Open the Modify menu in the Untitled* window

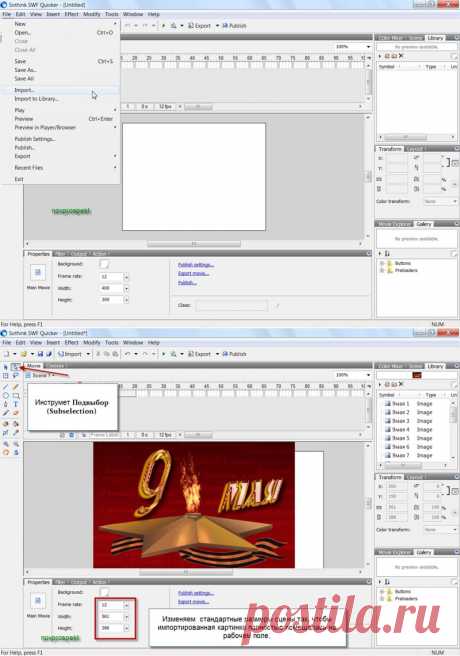92,342
